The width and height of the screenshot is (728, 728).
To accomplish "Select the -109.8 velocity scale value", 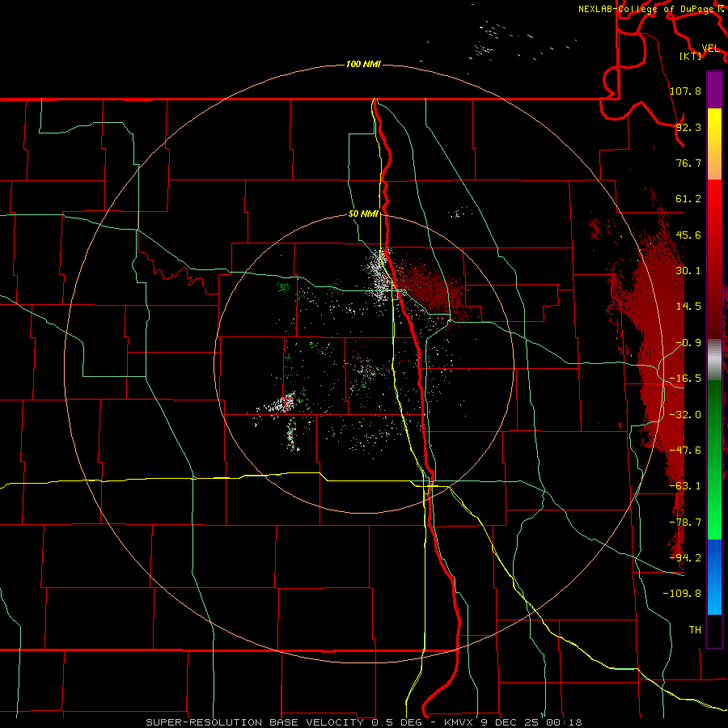I will click(x=682, y=594).
